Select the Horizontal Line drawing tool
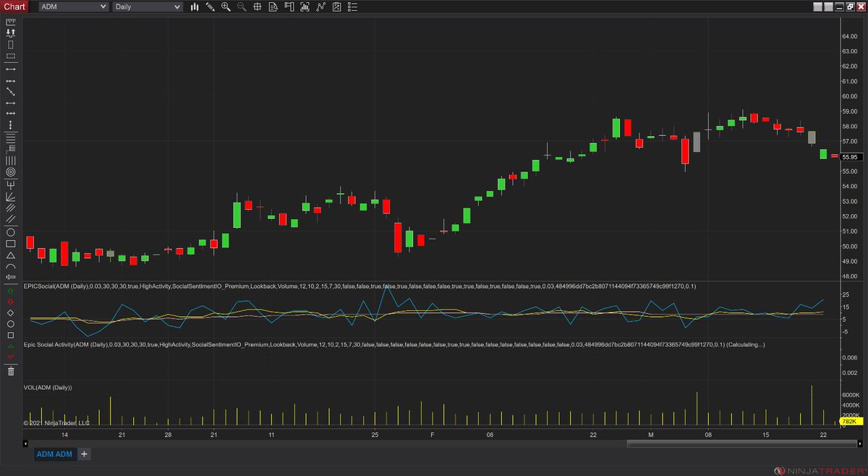Image resolution: width=868 pixels, height=476 pixels. pyautogui.click(x=11, y=114)
